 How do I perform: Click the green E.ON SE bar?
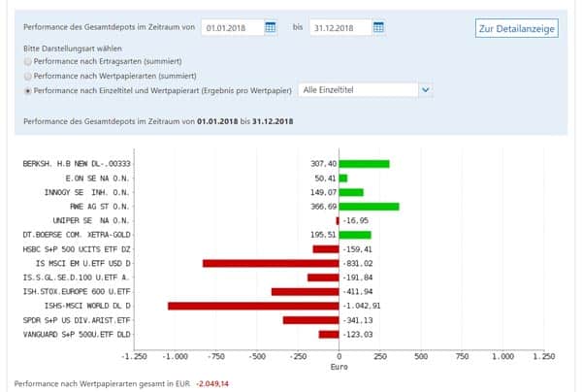pos(343,179)
